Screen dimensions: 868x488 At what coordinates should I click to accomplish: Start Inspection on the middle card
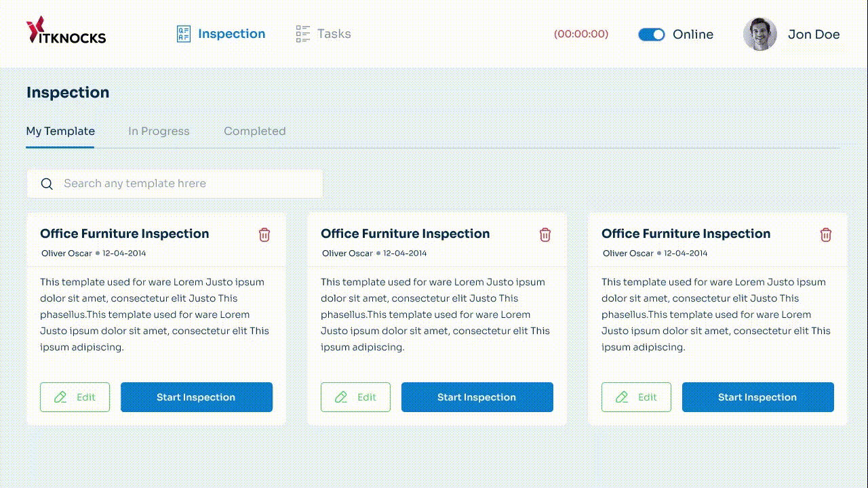[477, 397]
